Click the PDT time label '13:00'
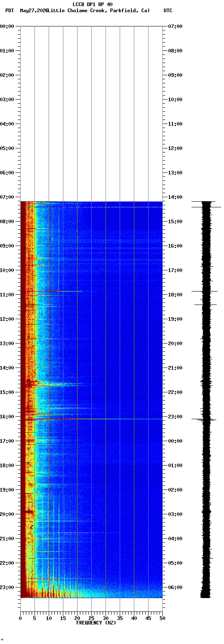The image size is (224, 644). pyautogui.click(x=7, y=344)
